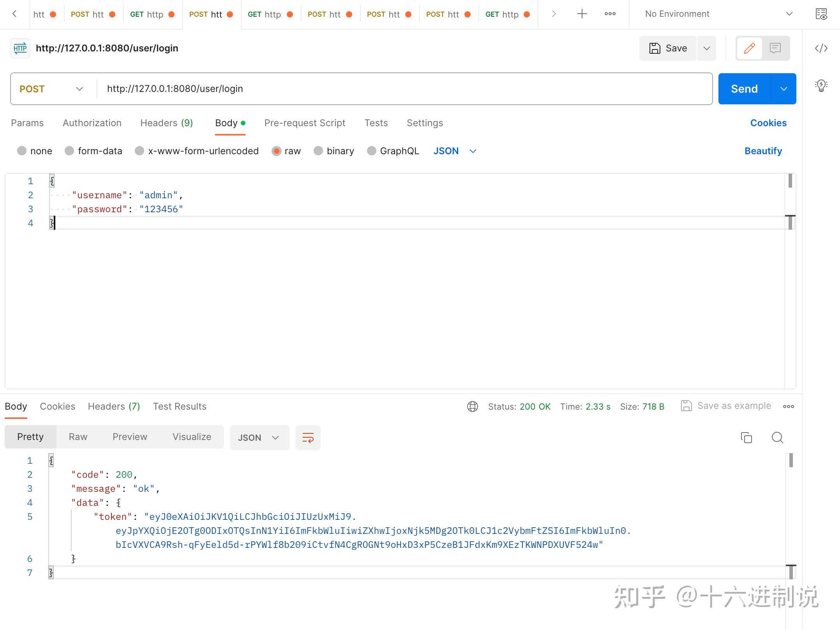Expand the Send button options arrow
Viewport: 840px width, 630px height.
(784, 89)
